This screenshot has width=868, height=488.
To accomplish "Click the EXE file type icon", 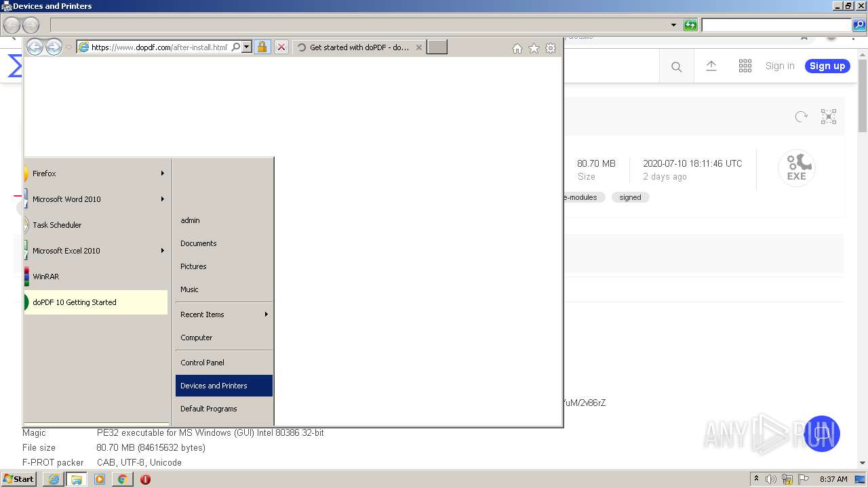I will point(796,168).
